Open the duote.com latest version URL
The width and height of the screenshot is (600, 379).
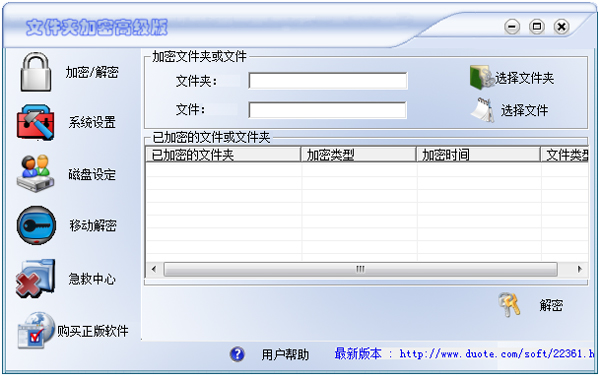pos(497,354)
